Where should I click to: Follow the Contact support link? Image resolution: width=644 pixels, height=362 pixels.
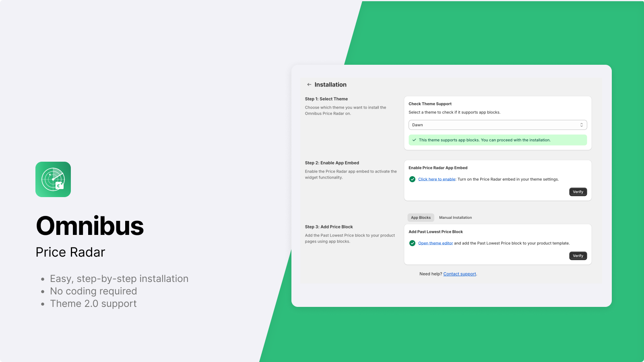click(460, 274)
